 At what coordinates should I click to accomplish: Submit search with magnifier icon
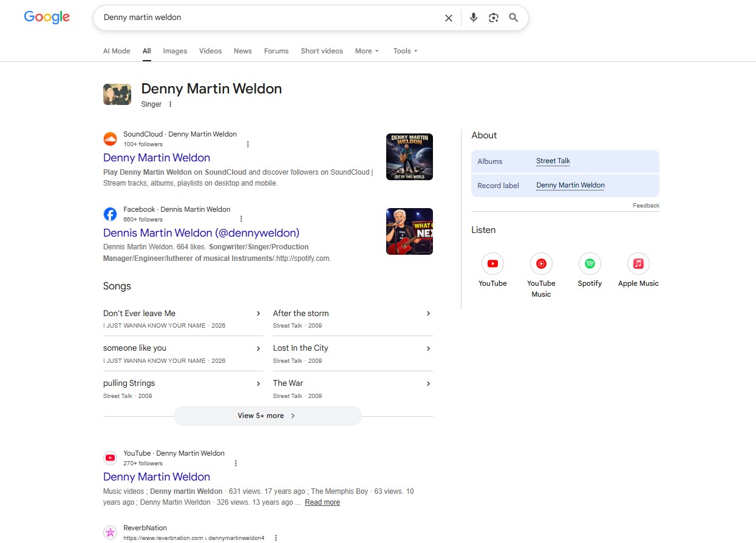[x=514, y=18]
